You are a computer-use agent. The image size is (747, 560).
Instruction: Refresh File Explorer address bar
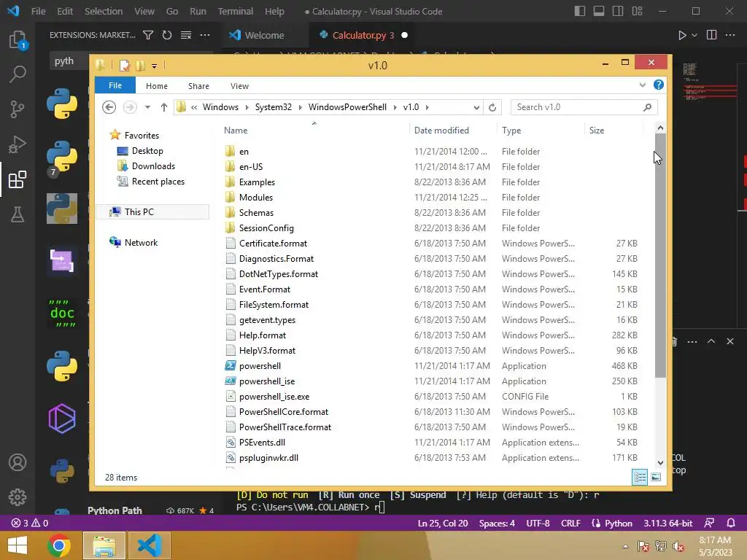point(492,107)
